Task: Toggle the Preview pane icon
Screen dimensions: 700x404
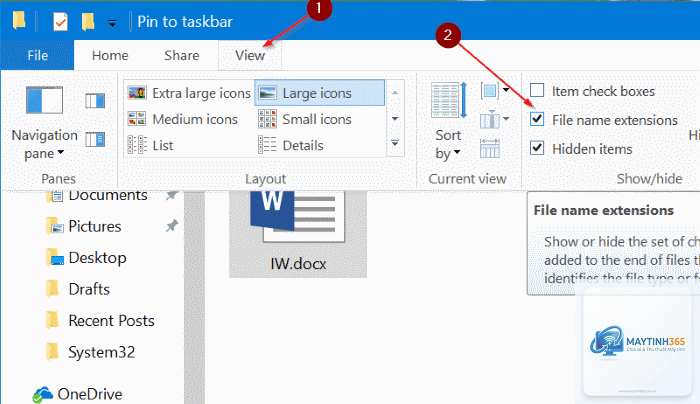Action: [x=95, y=100]
